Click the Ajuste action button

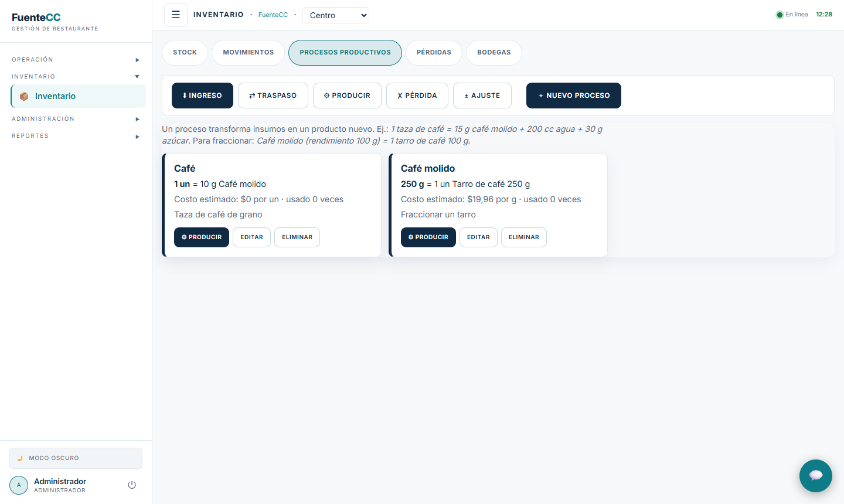point(482,96)
